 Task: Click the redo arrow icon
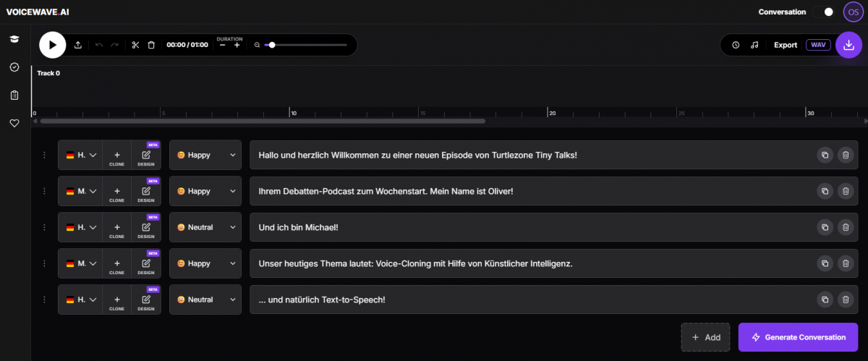pos(114,45)
